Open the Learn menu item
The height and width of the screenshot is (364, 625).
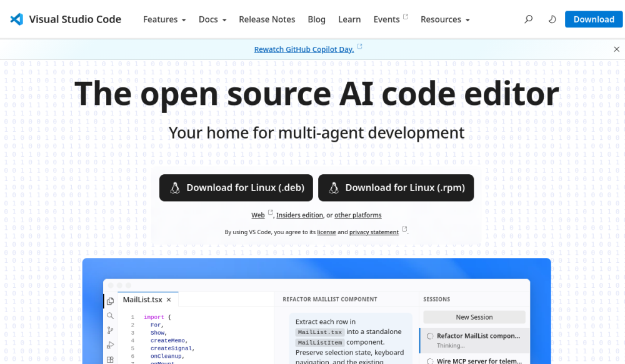(349, 19)
